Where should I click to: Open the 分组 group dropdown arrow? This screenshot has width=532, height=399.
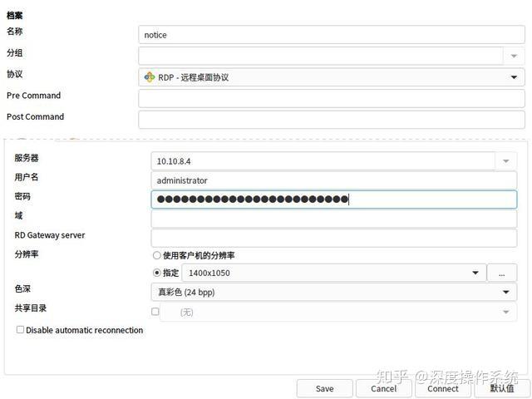pyautogui.click(x=514, y=56)
